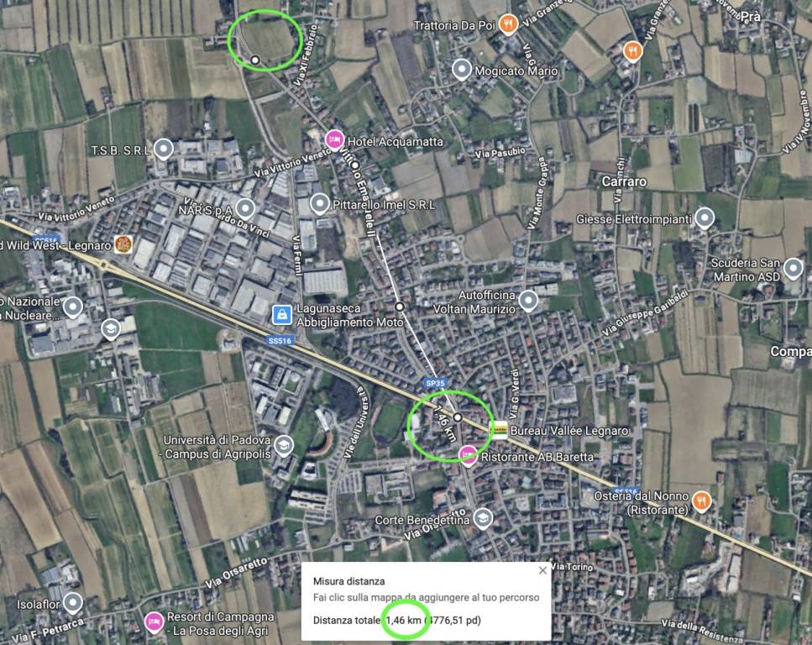The image size is (812, 645).
Task: Click the measurement endpoint near SP35
Action: [458, 417]
